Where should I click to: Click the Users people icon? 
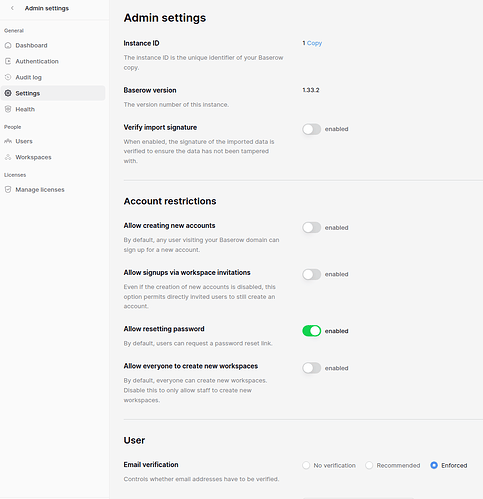pyautogui.click(x=8, y=141)
